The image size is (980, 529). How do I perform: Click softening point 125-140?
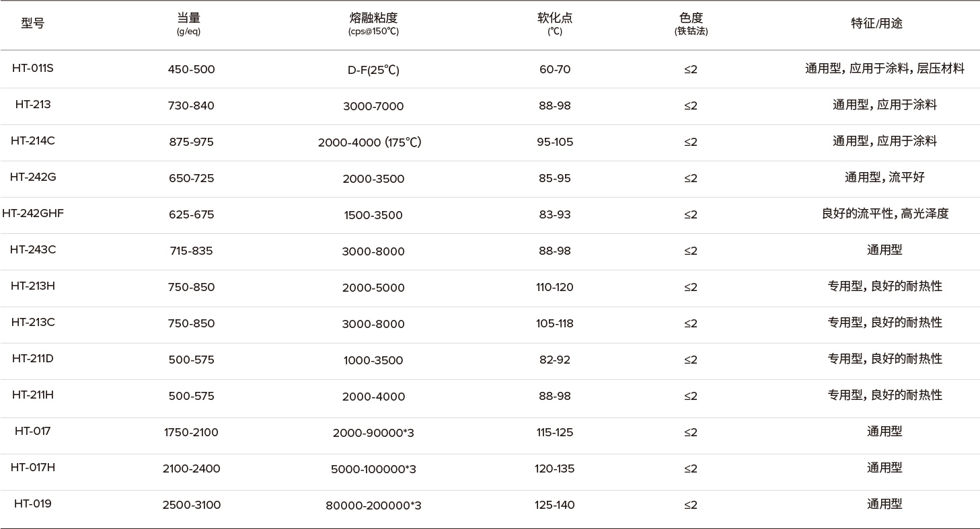click(555, 505)
